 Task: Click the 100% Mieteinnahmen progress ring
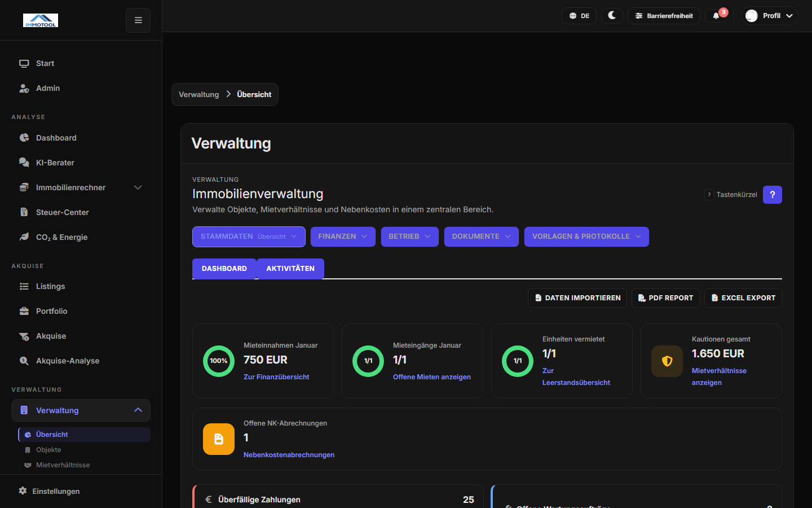tap(218, 361)
